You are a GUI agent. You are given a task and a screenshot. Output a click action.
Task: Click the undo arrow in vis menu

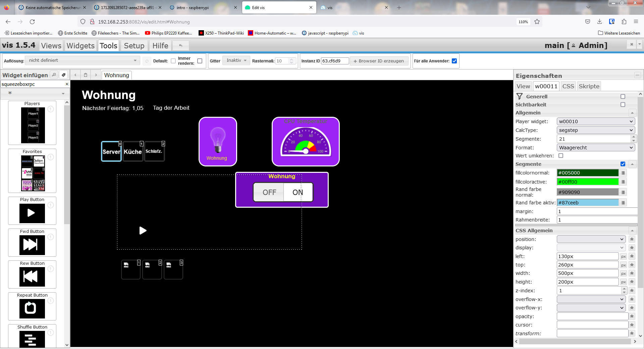click(181, 45)
